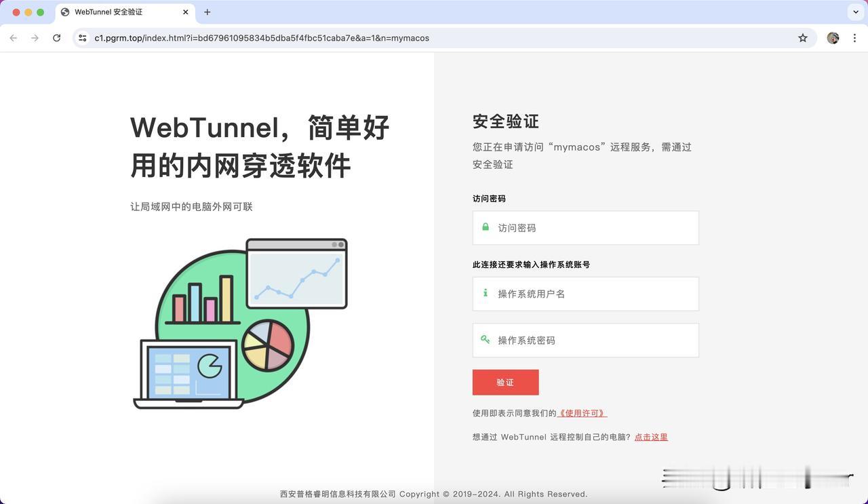Click the browser back arrow
The height and width of the screenshot is (504, 868).
[14, 38]
